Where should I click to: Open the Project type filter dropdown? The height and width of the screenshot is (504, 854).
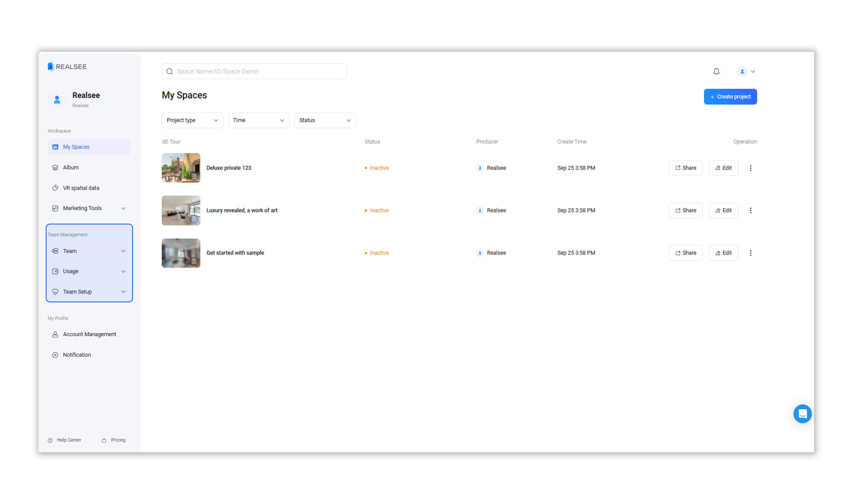pyautogui.click(x=192, y=120)
